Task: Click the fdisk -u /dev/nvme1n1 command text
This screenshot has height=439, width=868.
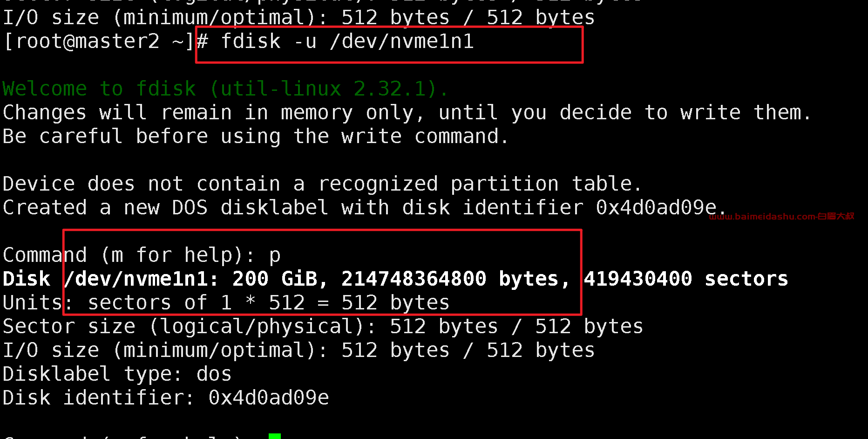Action: (347, 41)
